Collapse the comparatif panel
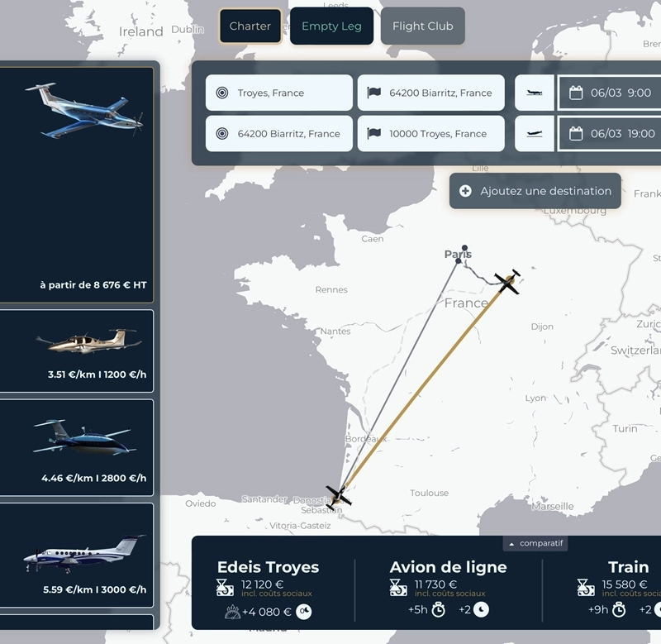The height and width of the screenshot is (644, 661). pyautogui.click(x=535, y=543)
